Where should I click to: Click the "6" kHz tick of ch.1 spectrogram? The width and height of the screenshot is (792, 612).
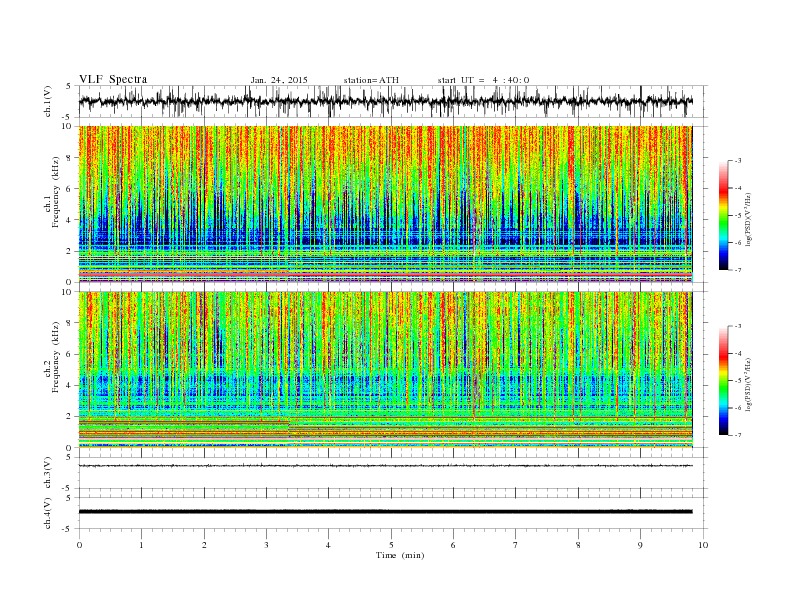(70, 189)
